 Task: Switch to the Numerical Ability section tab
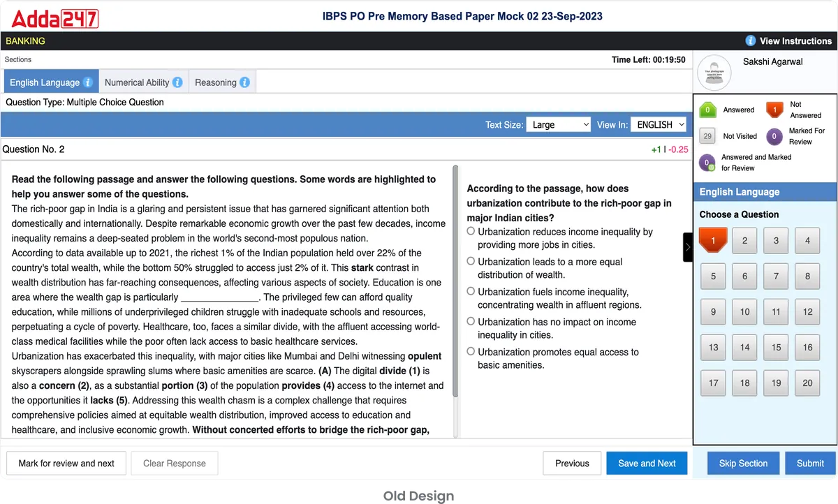coord(143,82)
